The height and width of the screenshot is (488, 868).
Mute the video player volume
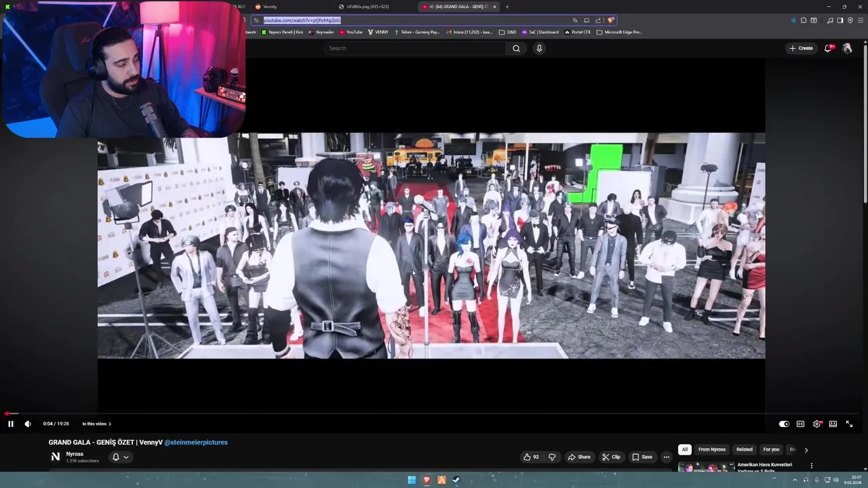tap(28, 424)
